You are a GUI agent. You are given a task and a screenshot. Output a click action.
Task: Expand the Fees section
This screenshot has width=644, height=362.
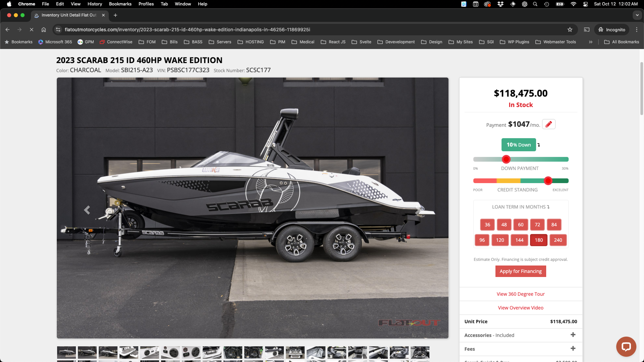573,349
